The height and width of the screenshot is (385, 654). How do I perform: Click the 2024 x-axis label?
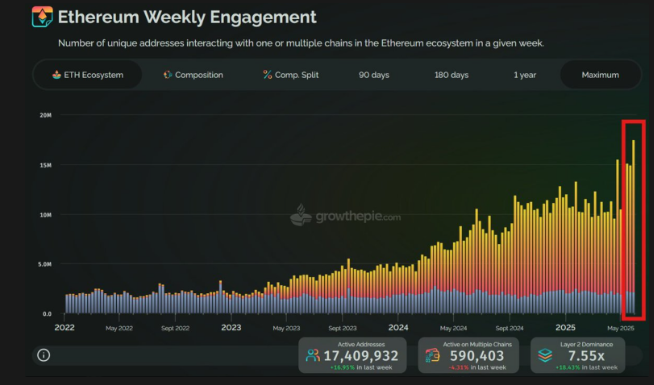click(398, 327)
